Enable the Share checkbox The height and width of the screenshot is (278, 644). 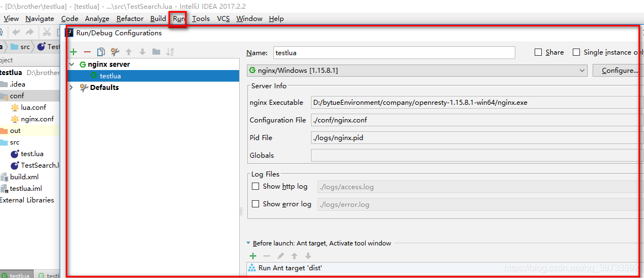[x=538, y=52]
